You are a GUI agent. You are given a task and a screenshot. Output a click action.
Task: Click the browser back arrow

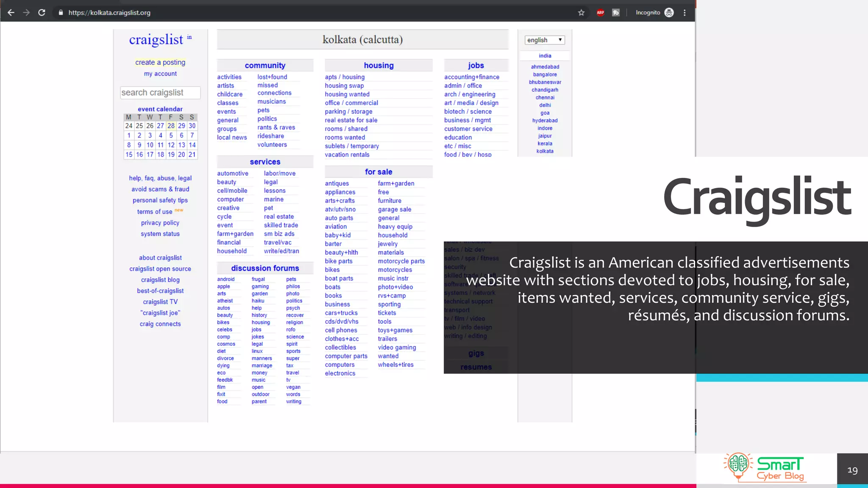click(x=11, y=13)
